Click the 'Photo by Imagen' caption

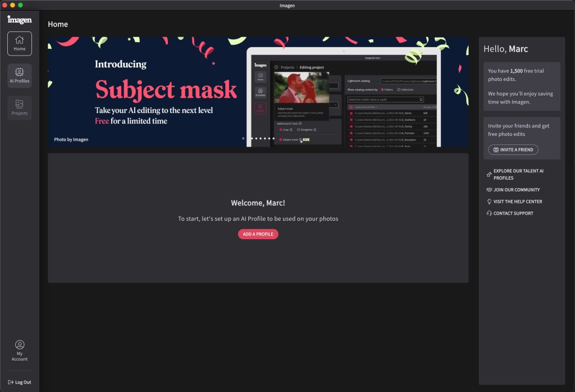pyautogui.click(x=71, y=139)
